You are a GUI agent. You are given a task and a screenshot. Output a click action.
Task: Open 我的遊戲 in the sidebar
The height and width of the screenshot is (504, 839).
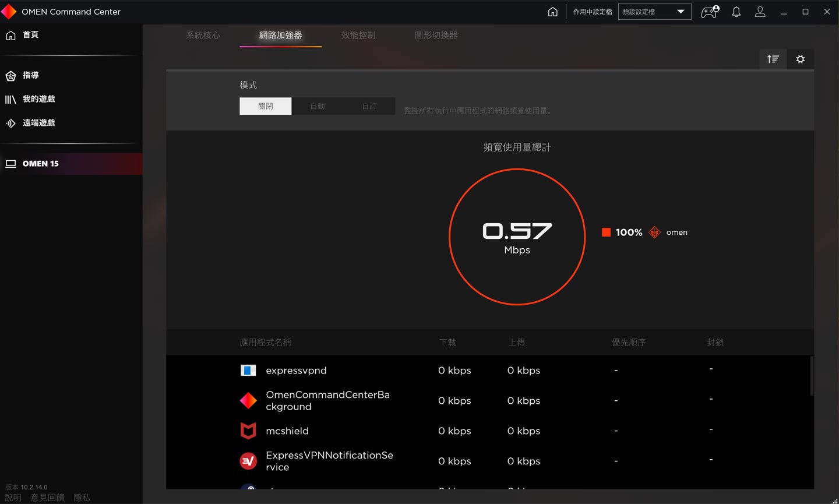pos(71,99)
